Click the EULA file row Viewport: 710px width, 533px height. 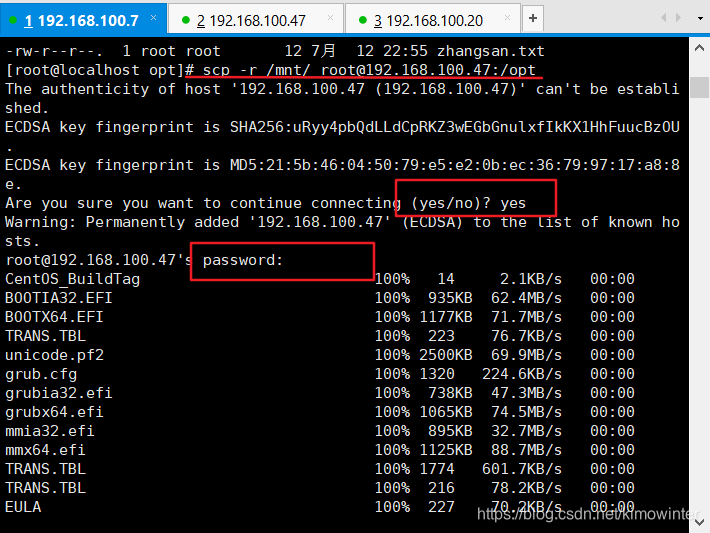tap(320, 507)
